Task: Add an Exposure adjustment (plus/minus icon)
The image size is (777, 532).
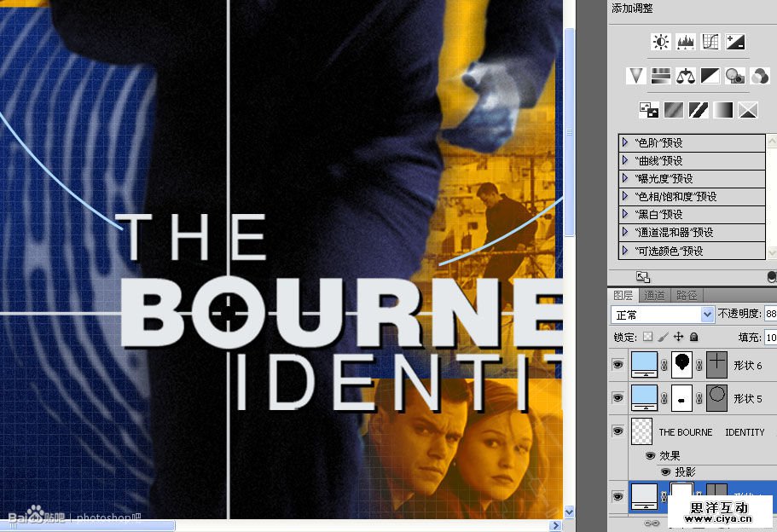Action: [735, 42]
